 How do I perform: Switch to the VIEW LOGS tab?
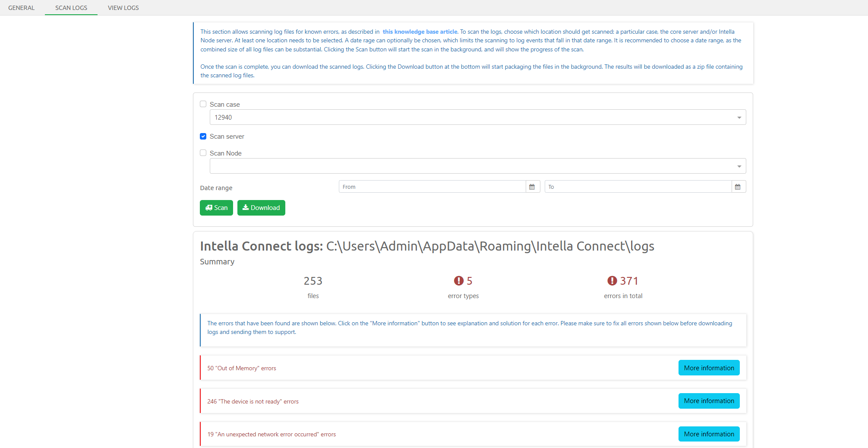tap(123, 7)
